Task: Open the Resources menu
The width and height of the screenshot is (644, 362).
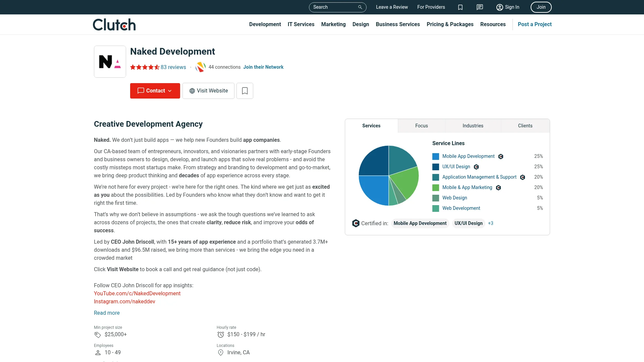Action: pyautogui.click(x=493, y=24)
